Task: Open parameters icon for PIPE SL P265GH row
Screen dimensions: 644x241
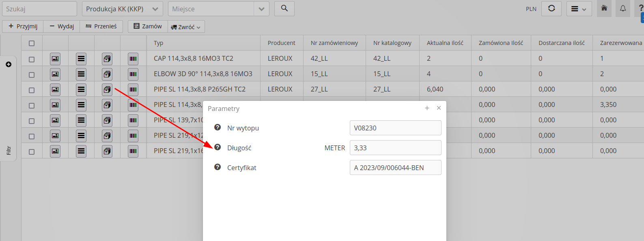Action: click(x=107, y=90)
